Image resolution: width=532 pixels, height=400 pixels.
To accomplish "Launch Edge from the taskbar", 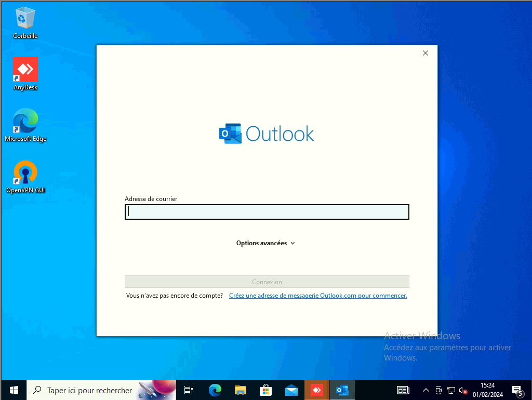I will (215, 390).
